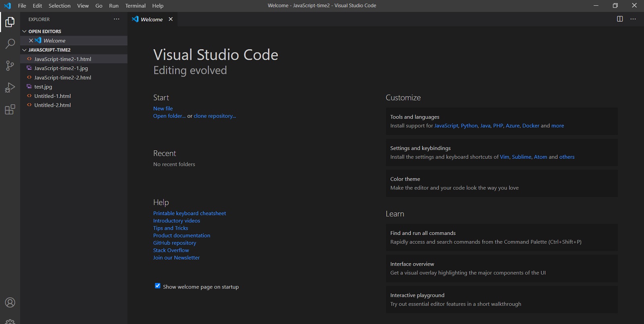Viewport: 644px width, 324px height.
Task: Collapse the Open Editors section
Action: pos(25,31)
